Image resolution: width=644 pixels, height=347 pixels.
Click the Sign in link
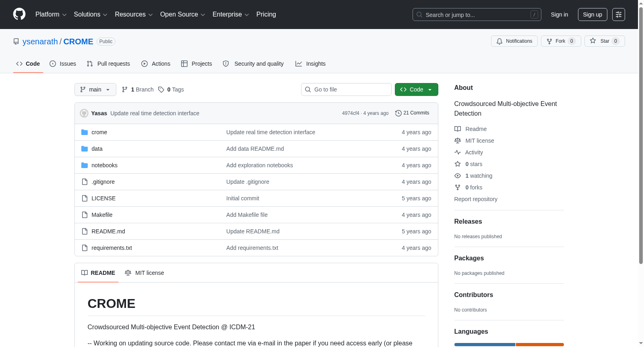pyautogui.click(x=559, y=15)
